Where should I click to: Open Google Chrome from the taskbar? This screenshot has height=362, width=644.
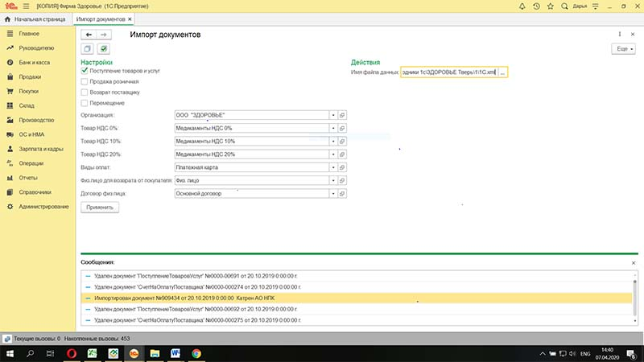click(x=196, y=352)
